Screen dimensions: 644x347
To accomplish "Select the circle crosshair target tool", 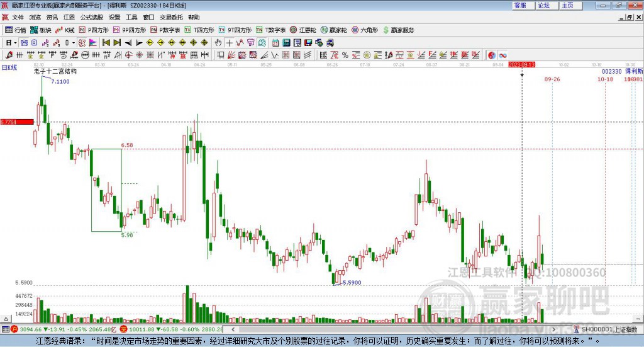I will (x=128, y=55).
